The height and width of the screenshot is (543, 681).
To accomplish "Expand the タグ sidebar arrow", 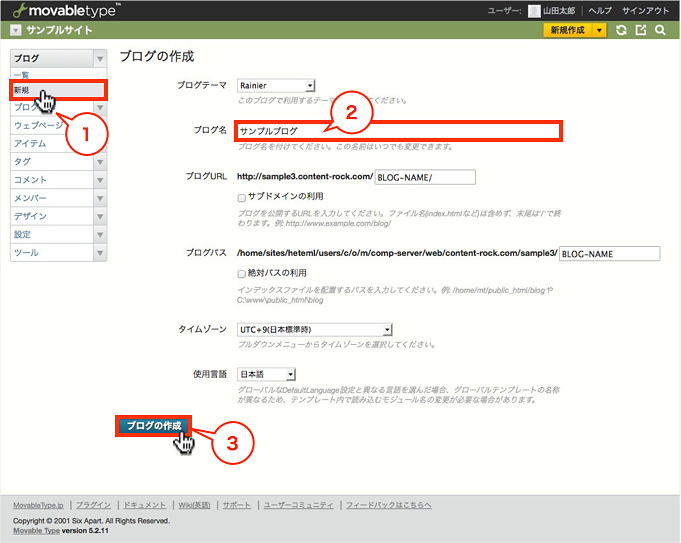I will [x=100, y=162].
